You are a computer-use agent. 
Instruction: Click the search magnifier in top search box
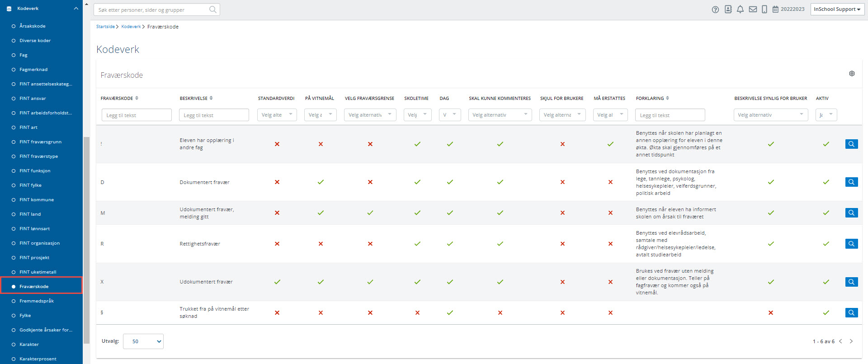[x=213, y=9]
